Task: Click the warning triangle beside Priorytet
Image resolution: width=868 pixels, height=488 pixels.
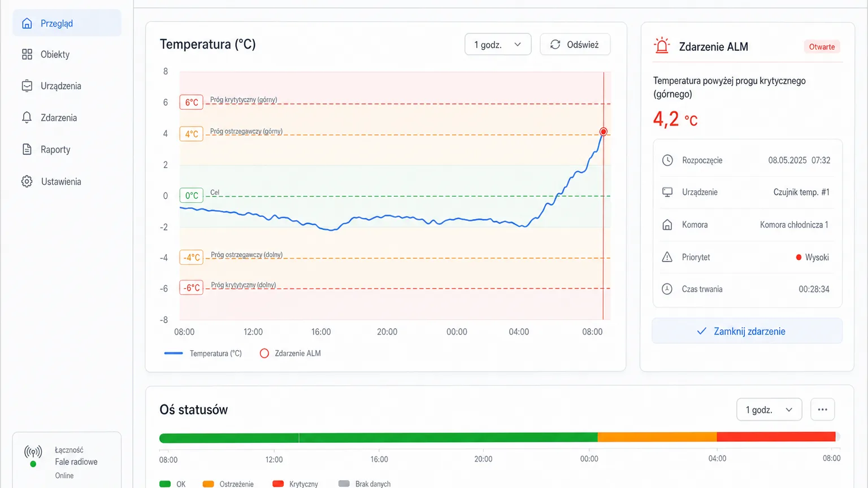Action: click(667, 257)
